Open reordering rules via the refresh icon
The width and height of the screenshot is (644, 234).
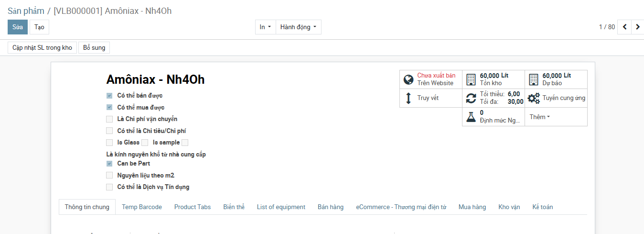click(471, 98)
